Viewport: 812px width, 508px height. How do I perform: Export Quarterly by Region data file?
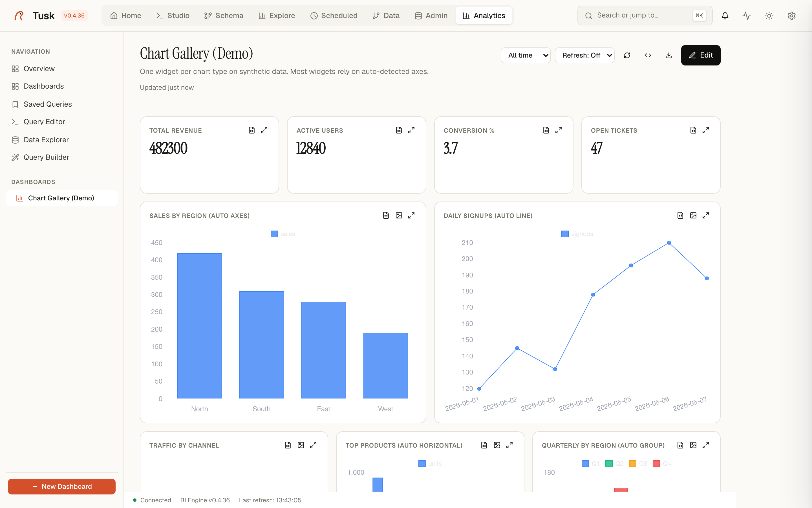[x=680, y=445]
